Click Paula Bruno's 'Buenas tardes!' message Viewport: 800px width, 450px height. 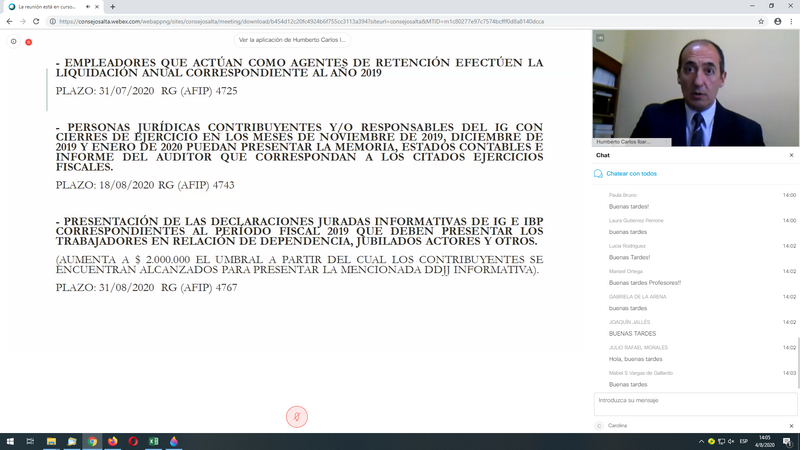tap(629, 207)
